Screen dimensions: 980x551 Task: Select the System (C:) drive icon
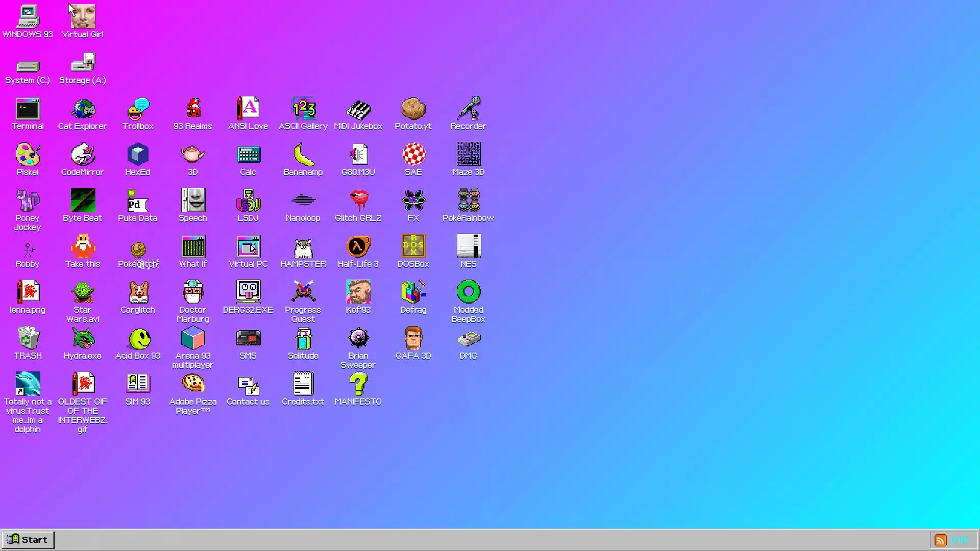pos(28,66)
